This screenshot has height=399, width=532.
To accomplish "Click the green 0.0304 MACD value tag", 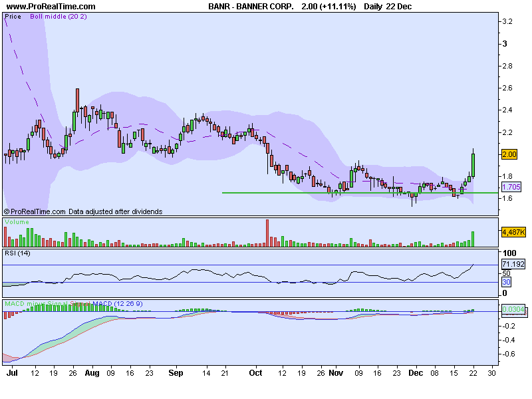I will coord(513,309).
